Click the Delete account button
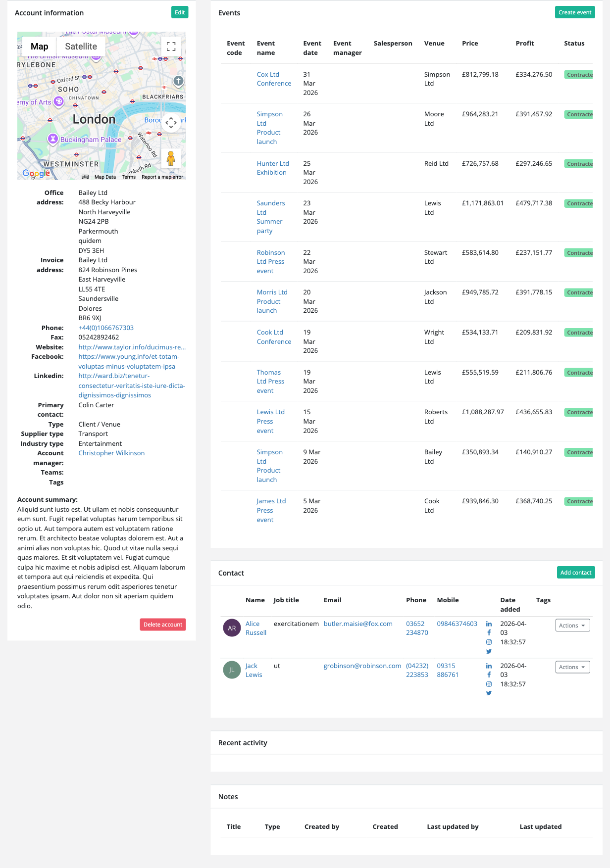The image size is (610, 868). (x=163, y=625)
